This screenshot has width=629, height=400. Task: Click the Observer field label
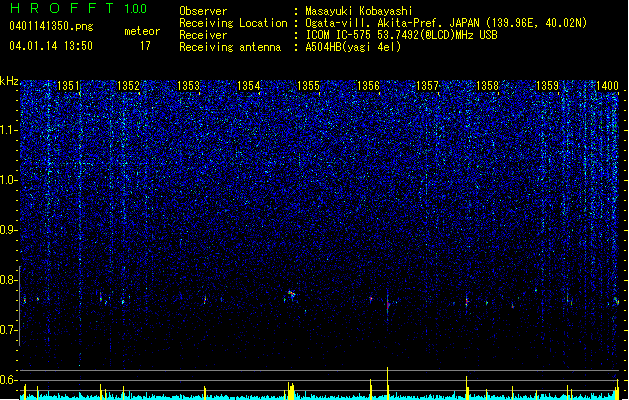click(x=203, y=11)
